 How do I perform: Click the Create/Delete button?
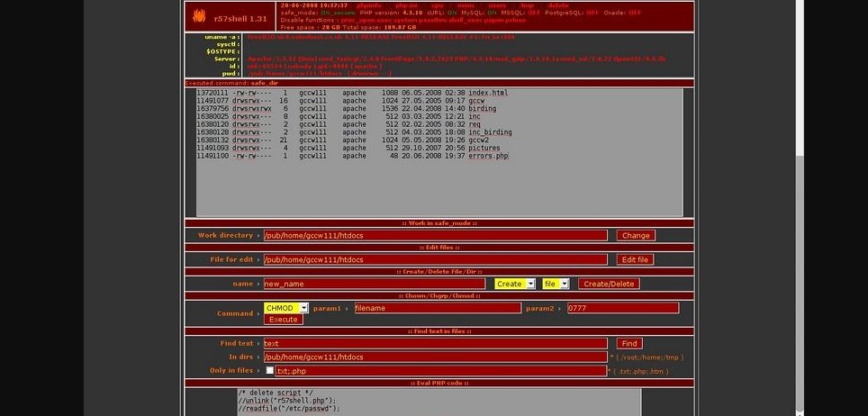(x=609, y=284)
